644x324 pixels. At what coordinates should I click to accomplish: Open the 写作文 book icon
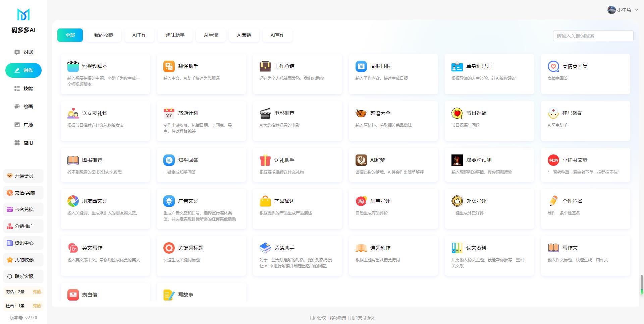553,248
